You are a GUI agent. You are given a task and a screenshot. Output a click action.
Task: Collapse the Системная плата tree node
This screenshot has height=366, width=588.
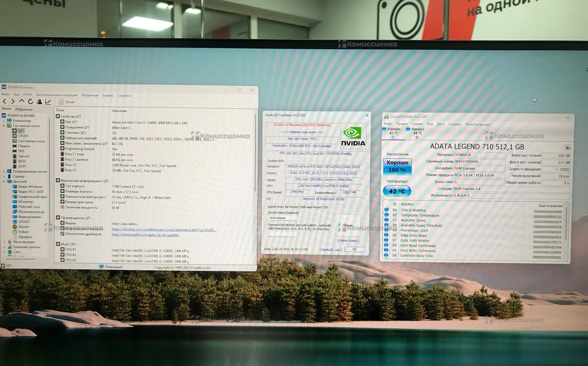pyautogui.click(x=4, y=126)
